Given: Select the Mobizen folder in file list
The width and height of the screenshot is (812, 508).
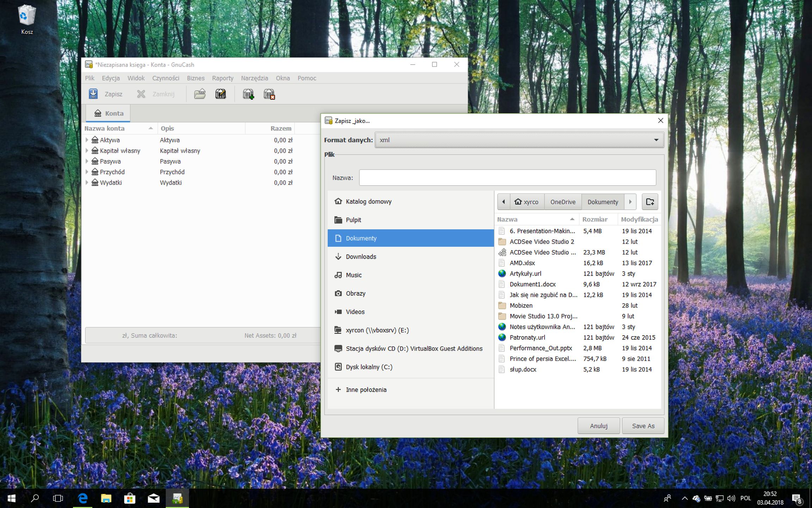Looking at the screenshot, I should (x=521, y=306).
